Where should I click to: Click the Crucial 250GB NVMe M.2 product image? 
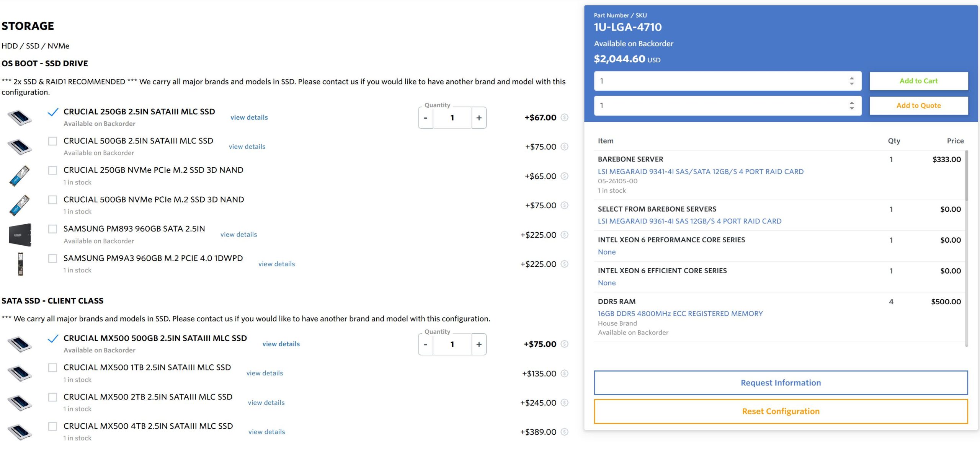point(20,176)
